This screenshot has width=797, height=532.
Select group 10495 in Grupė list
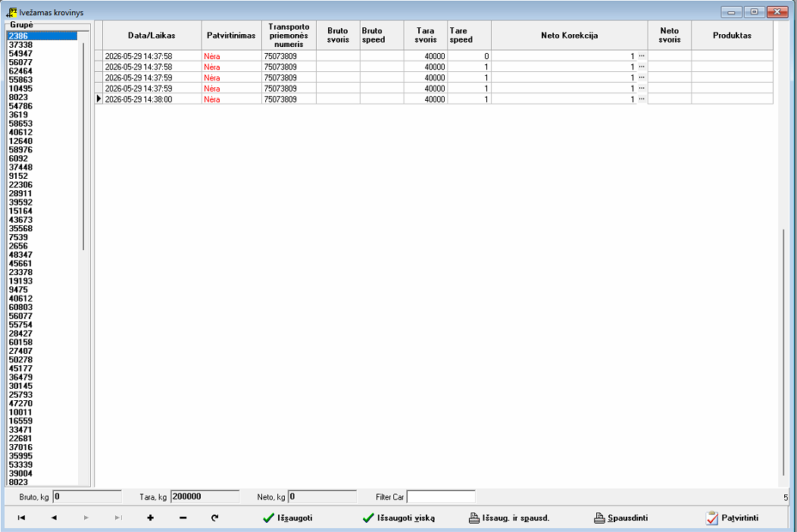(x=42, y=89)
